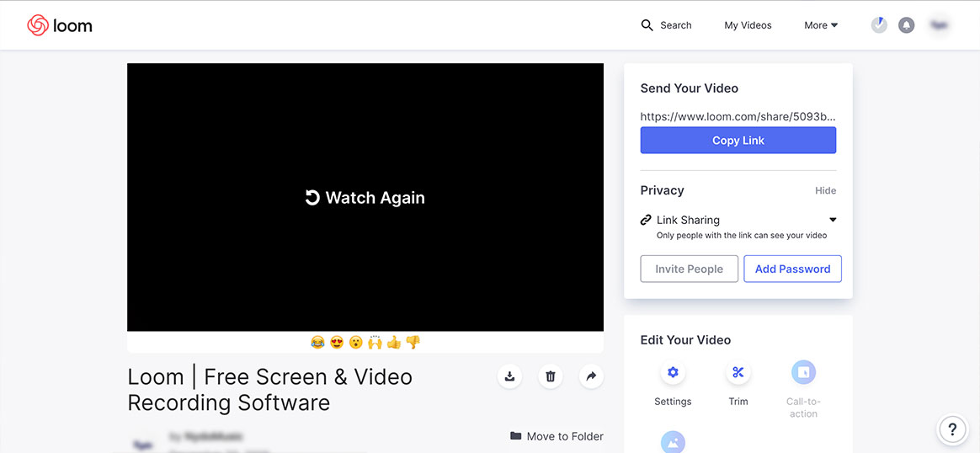This screenshot has height=453, width=980.
Task: Click the Add Password button
Action: [x=792, y=269]
